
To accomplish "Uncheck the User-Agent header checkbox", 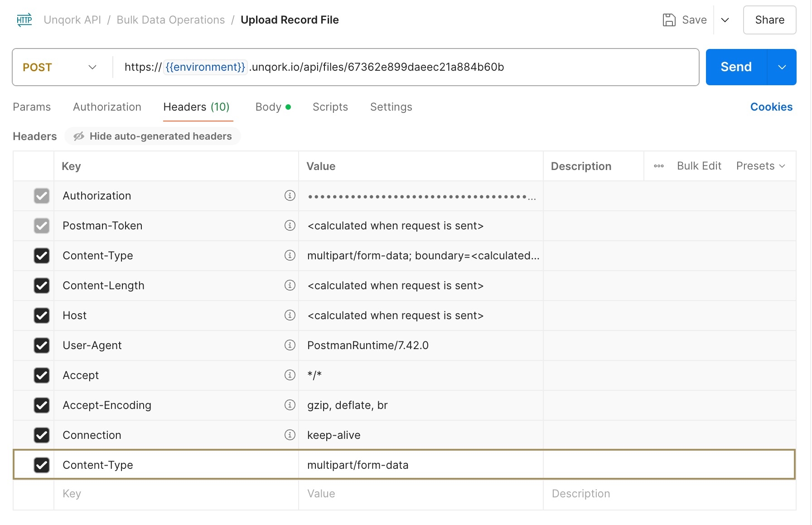I will point(42,345).
